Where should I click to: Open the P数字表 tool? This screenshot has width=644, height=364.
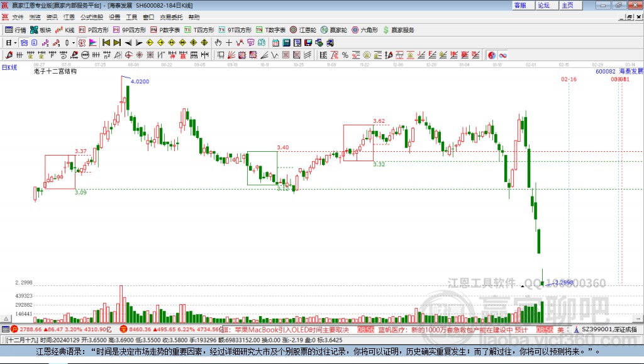pyautogui.click(x=165, y=30)
